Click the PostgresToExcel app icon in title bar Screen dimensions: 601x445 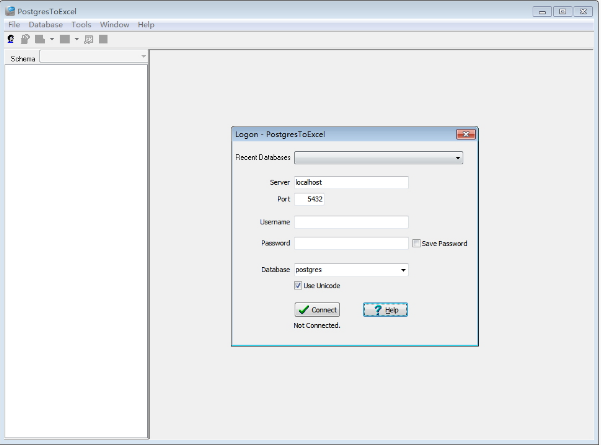[x=10, y=11]
